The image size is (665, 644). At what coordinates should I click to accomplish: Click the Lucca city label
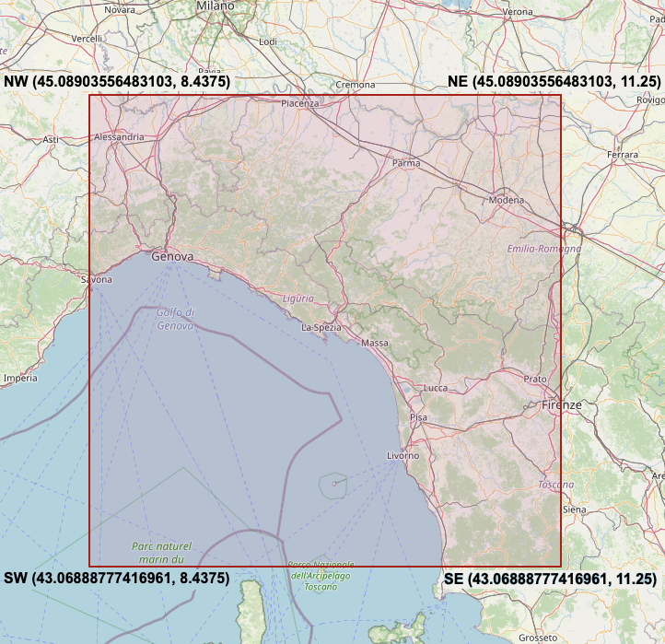pyautogui.click(x=435, y=388)
